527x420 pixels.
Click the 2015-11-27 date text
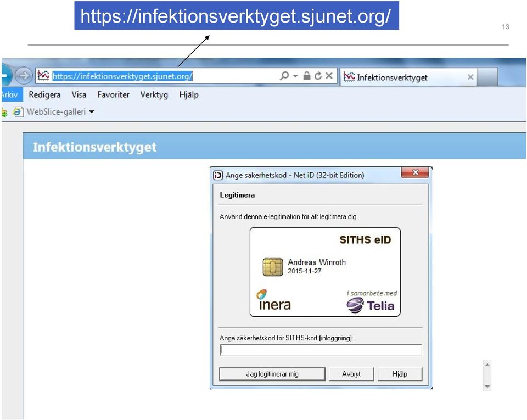click(305, 271)
